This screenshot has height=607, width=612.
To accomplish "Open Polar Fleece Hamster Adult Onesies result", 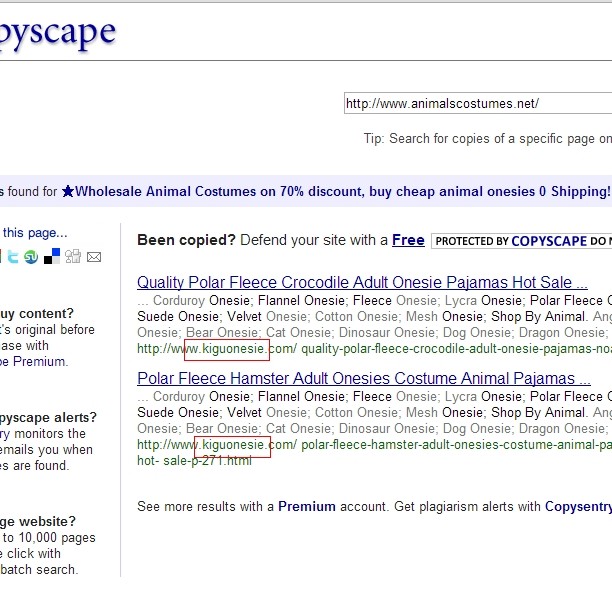I will tap(364, 378).
